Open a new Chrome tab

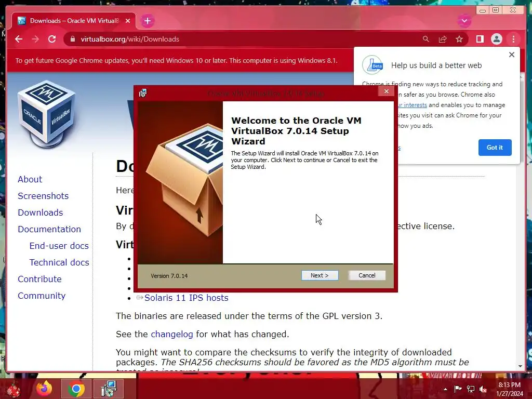147,21
